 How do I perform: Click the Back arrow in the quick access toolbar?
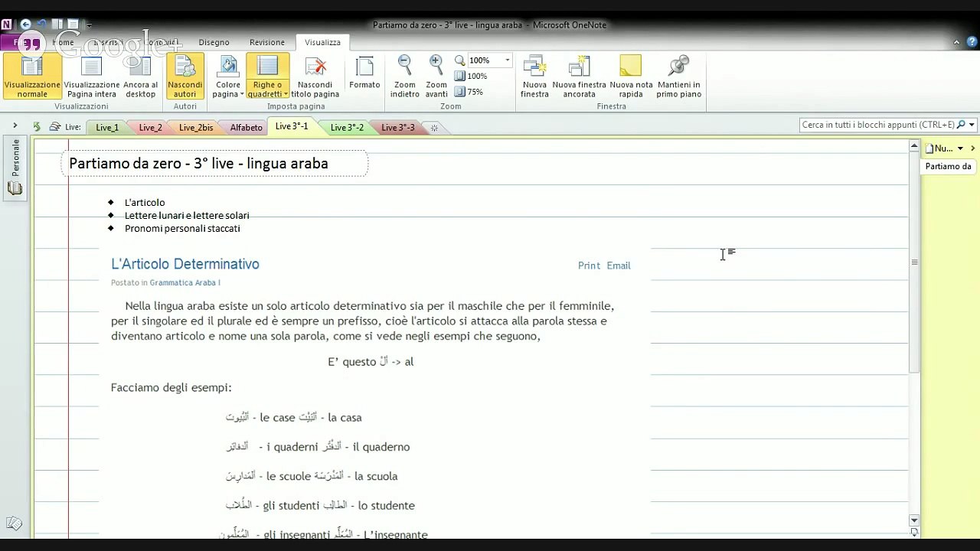[25, 25]
